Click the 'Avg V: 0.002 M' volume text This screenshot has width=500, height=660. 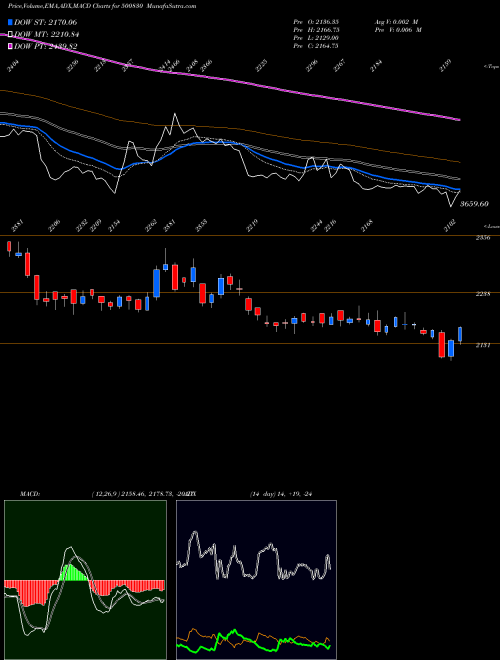(x=398, y=22)
